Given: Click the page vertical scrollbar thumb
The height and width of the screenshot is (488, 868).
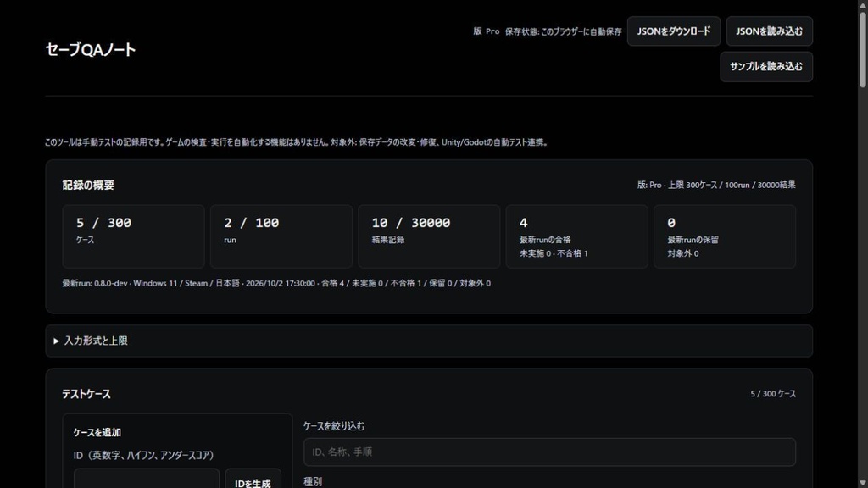Looking at the screenshot, I should tap(862, 48).
